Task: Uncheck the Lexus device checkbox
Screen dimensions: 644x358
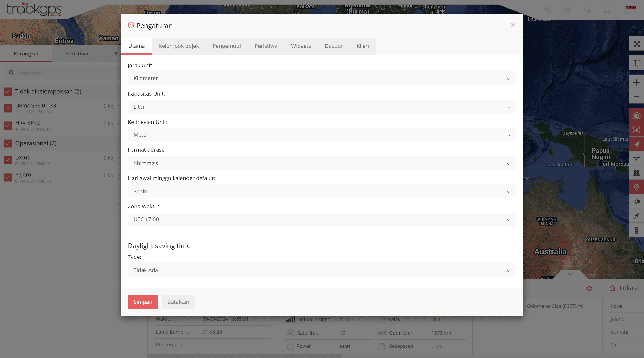Action: tap(8, 160)
